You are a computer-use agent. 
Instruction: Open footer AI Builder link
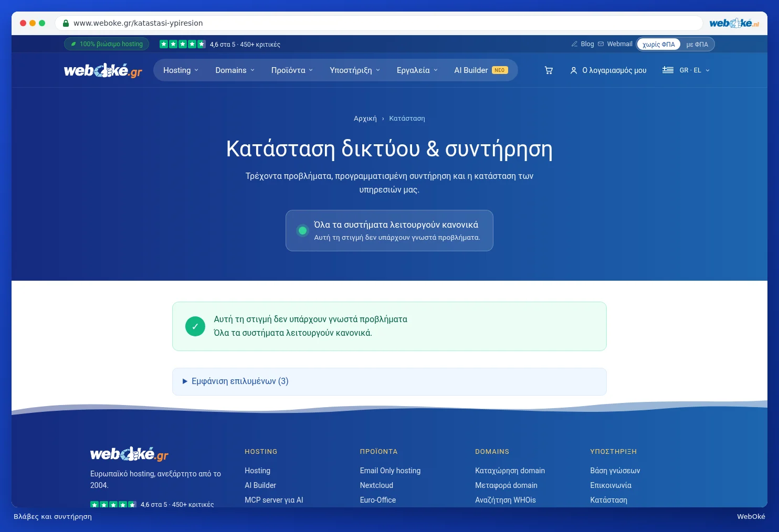click(x=260, y=485)
